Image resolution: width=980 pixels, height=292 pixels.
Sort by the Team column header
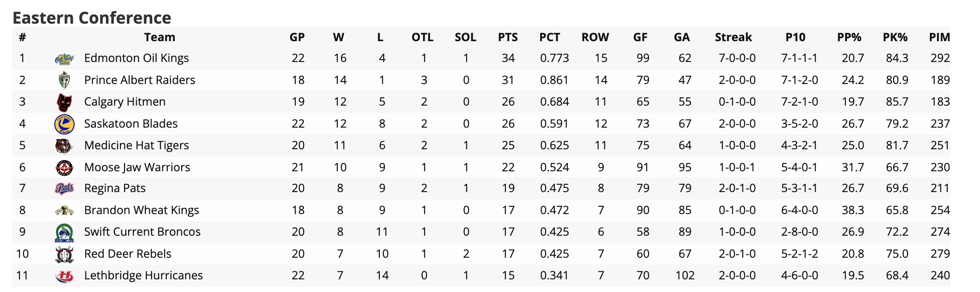tap(160, 38)
